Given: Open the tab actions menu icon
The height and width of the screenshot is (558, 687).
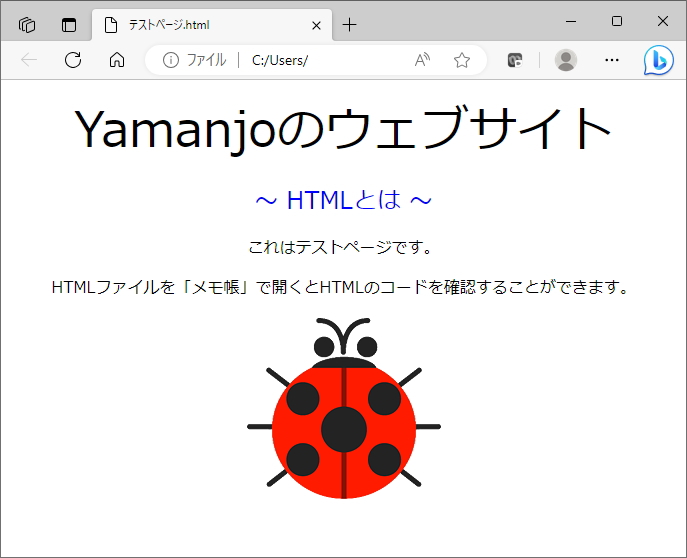Looking at the screenshot, I should click(69, 25).
